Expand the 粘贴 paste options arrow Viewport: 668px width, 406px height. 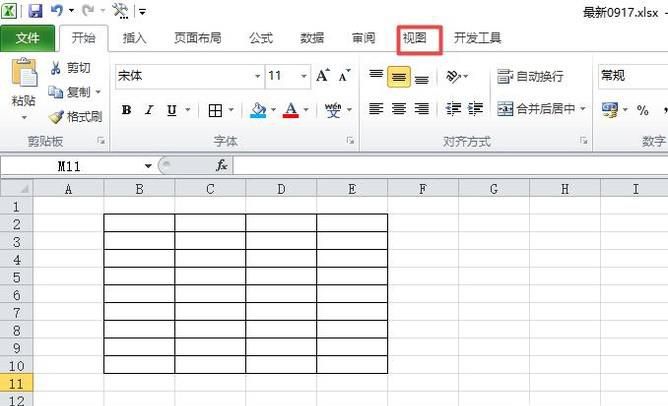pyautogui.click(x=24, y=117)
